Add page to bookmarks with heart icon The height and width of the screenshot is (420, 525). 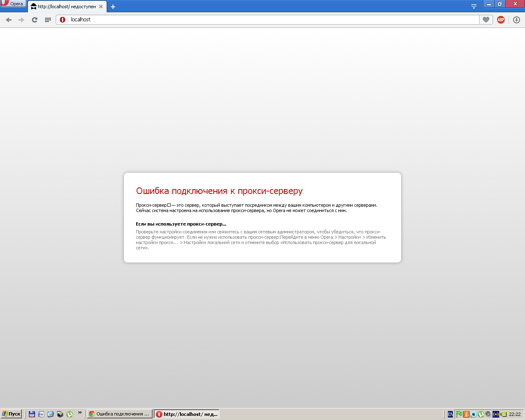486,20
